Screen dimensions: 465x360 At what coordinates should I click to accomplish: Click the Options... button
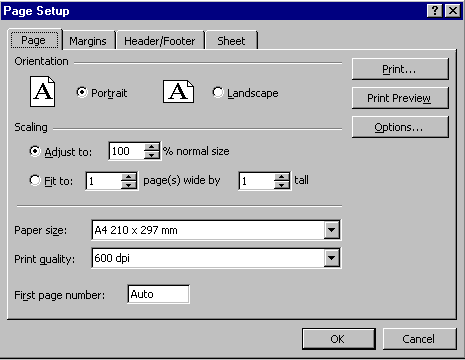[400, 127]
